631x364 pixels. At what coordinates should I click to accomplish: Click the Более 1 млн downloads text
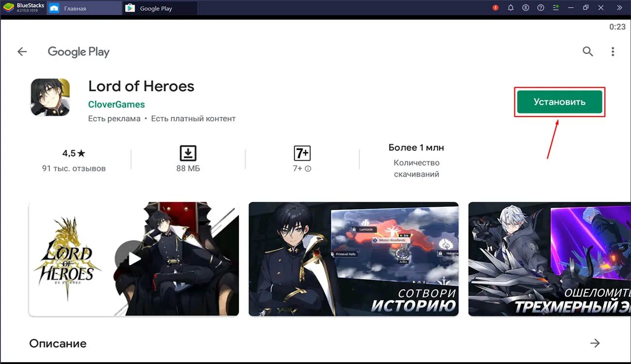click(416, 148)
